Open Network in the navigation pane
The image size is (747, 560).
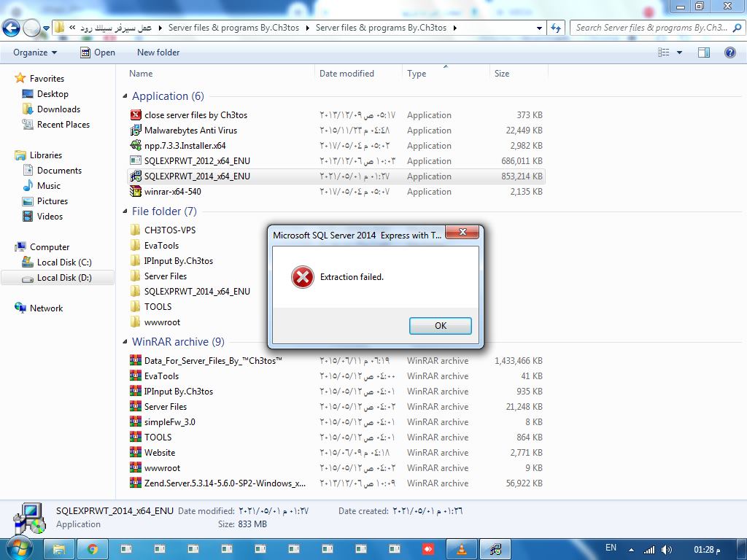(x=46, y=308)
